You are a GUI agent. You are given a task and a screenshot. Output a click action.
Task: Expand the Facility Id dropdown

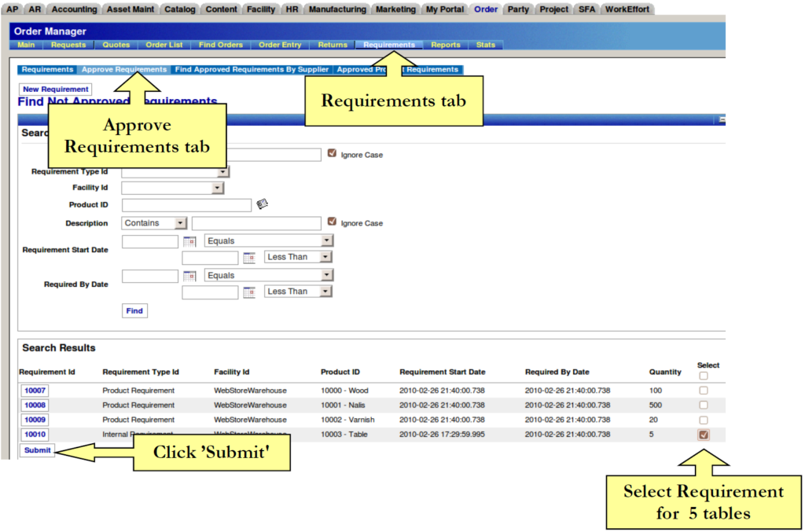(x=218, y=189)
